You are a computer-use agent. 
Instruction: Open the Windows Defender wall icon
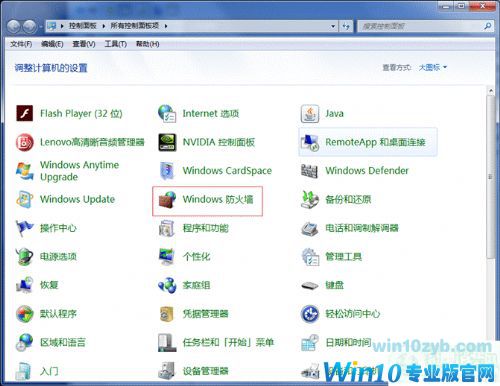(x=309, y=171)
